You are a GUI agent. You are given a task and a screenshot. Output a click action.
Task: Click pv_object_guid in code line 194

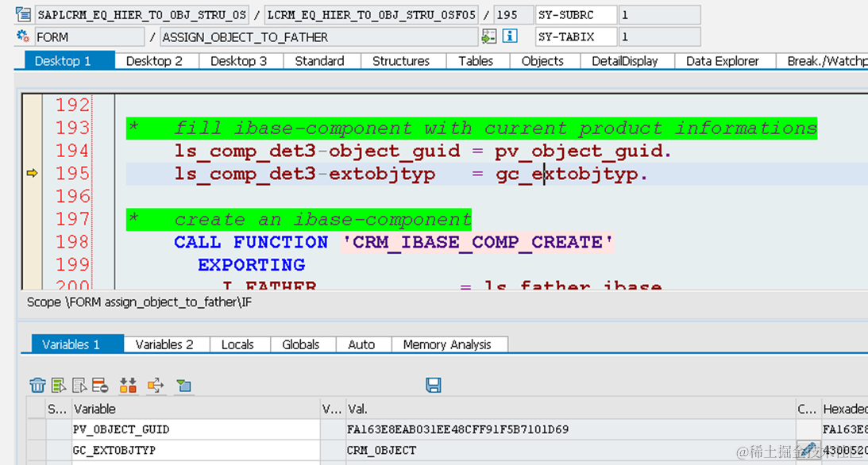point(578,151)
